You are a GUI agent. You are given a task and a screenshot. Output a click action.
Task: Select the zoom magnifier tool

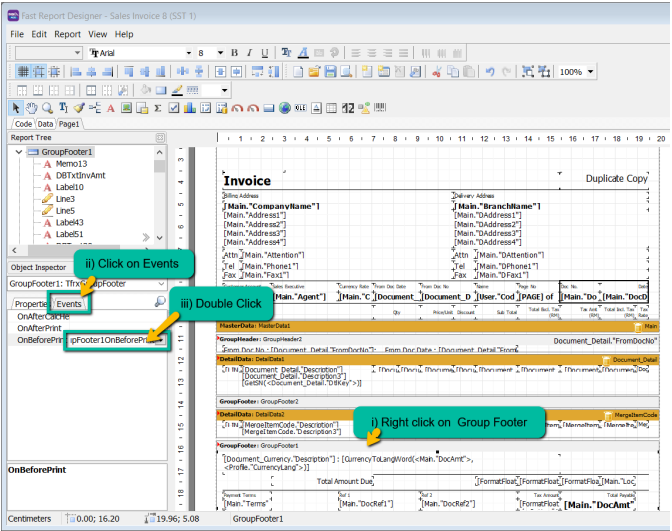(47, 108)
